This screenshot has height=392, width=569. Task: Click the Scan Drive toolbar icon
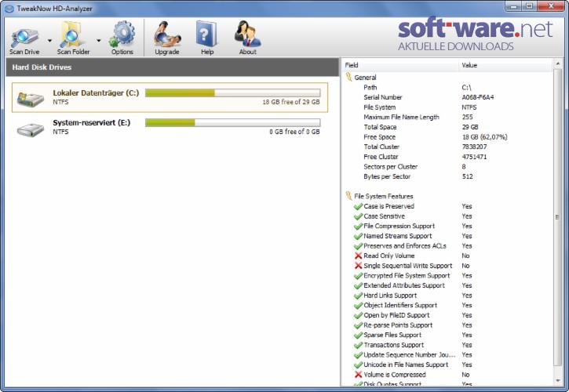[x=24, y=38]
